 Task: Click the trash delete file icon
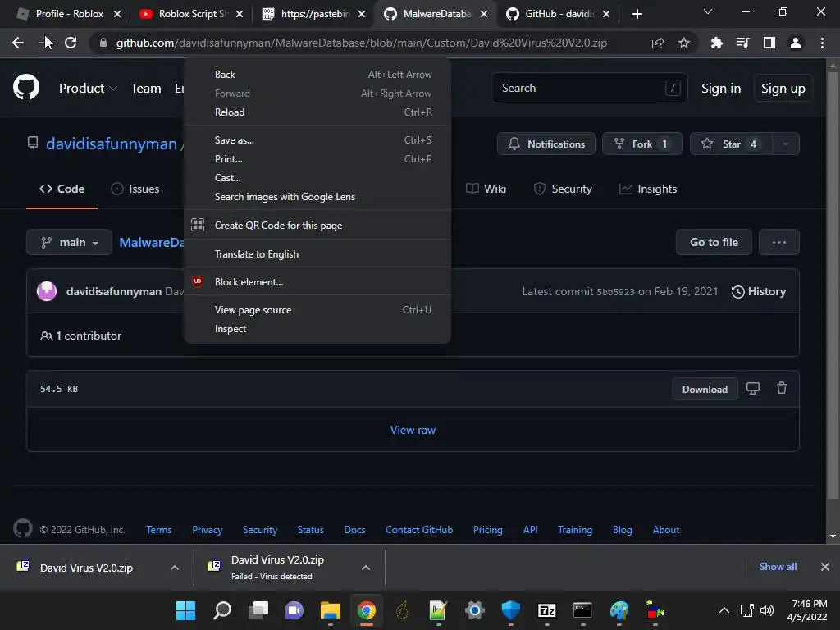pos(782,388)
